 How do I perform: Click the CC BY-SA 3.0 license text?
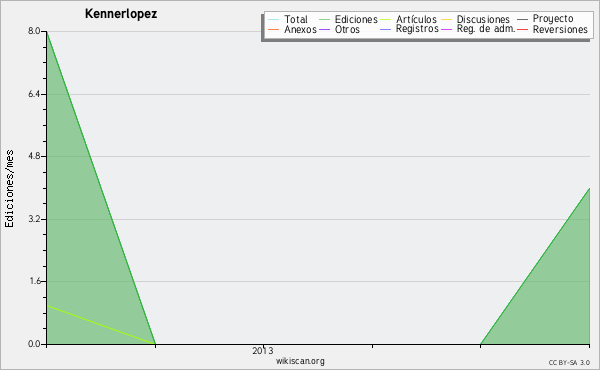(569, 362)
